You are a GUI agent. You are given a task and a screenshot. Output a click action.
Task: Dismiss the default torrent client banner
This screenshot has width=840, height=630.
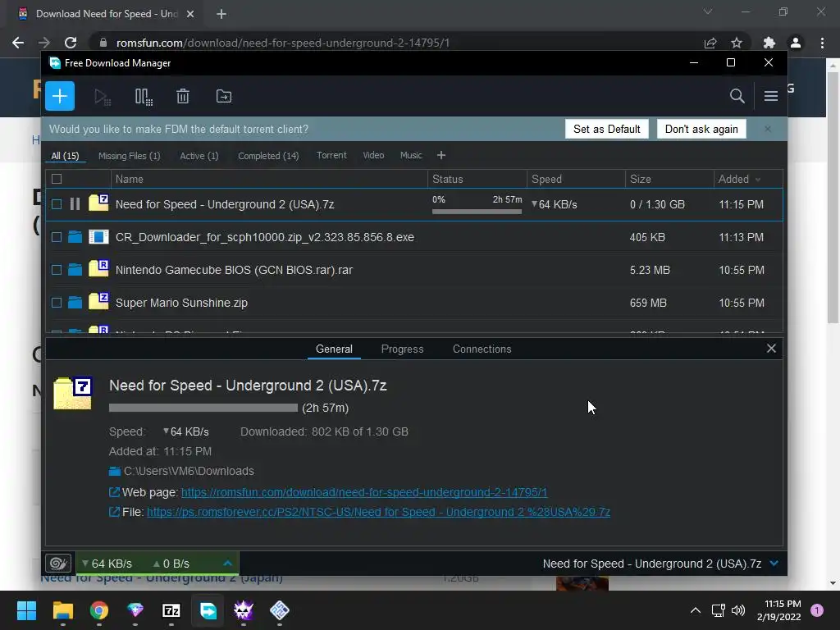[x=768, y=129]
